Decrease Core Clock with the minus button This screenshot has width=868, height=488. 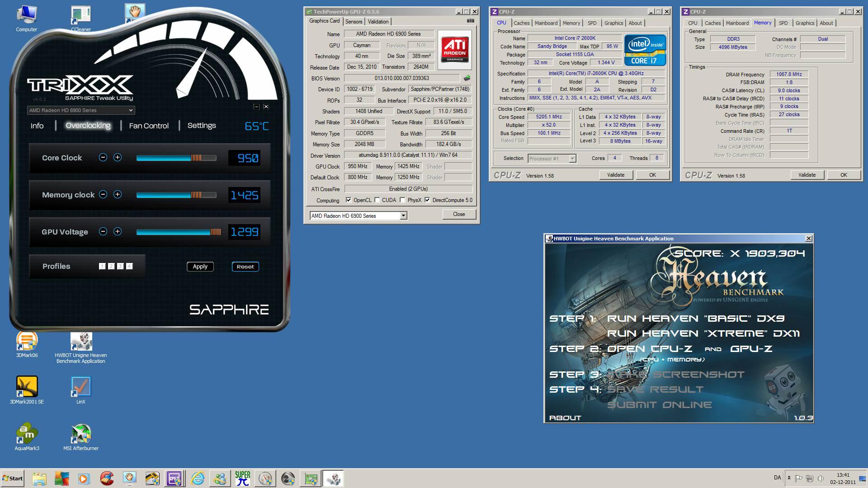point(103,157)
